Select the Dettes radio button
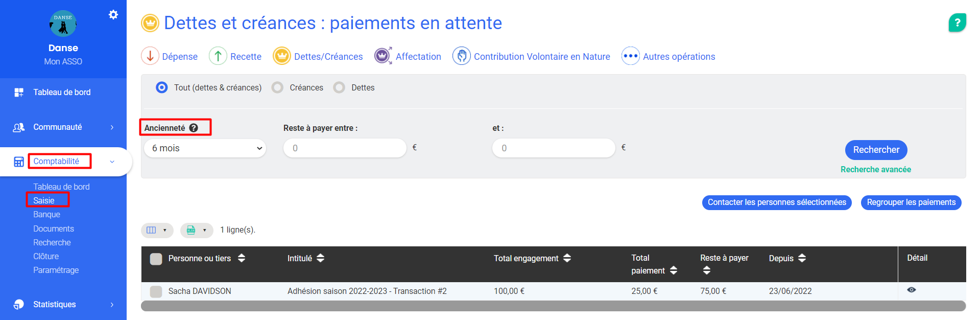The image size is (980, 320). [x=339, y=87]
